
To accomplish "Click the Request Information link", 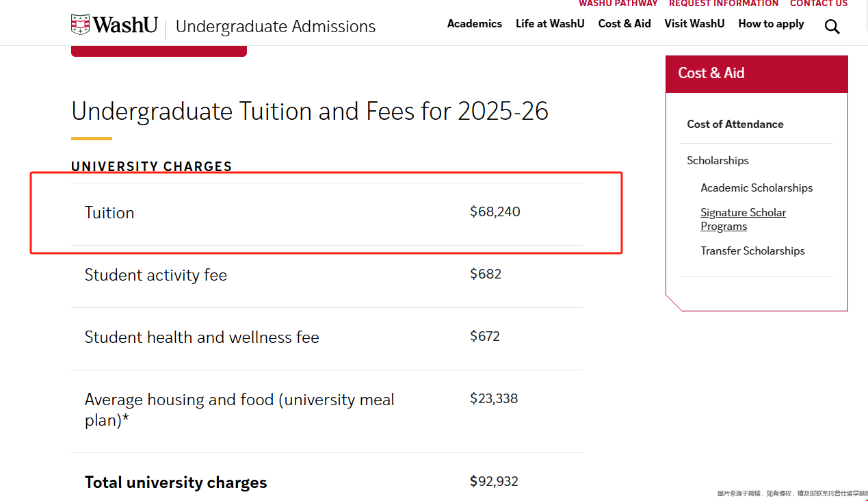I will 724,4.
